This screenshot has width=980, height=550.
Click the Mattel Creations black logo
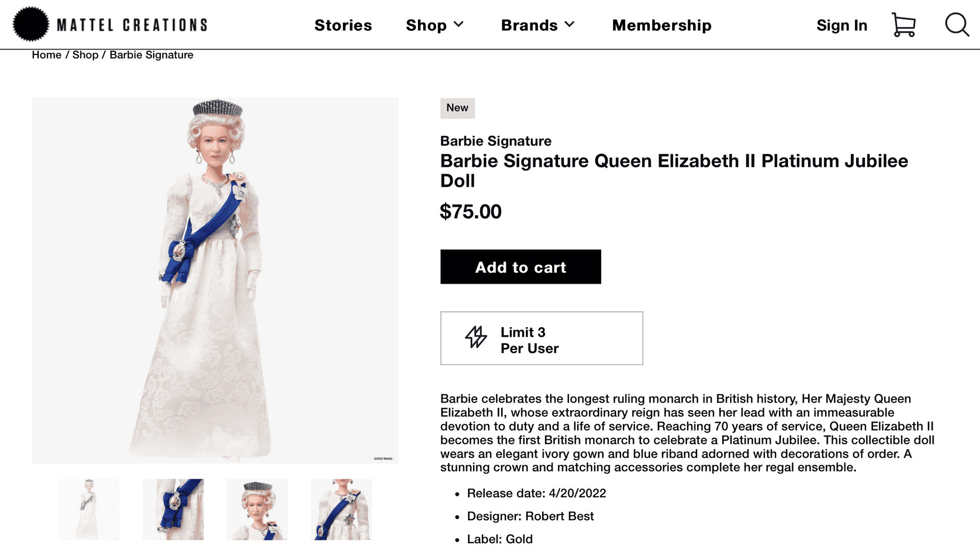click(31, 24)
